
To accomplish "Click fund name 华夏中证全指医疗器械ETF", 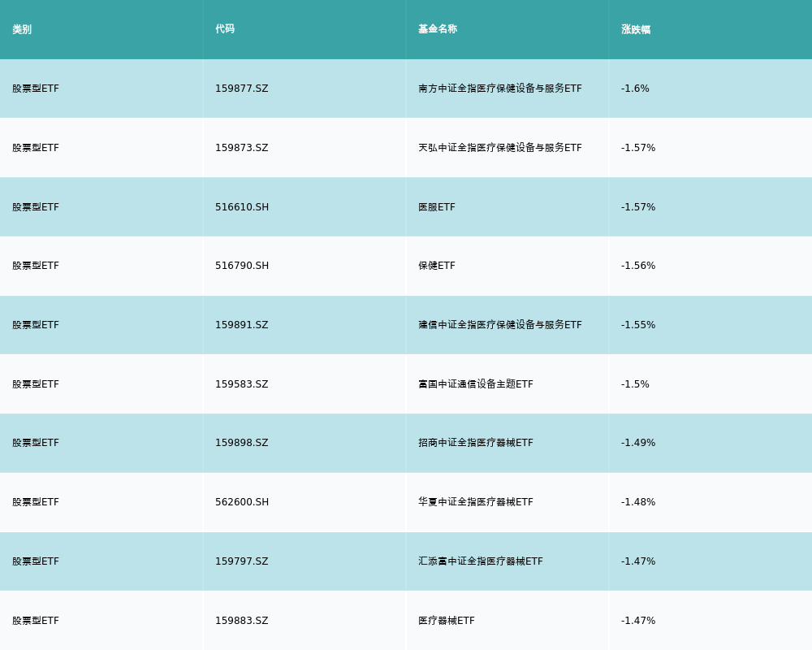I will (x=475, y=502).
